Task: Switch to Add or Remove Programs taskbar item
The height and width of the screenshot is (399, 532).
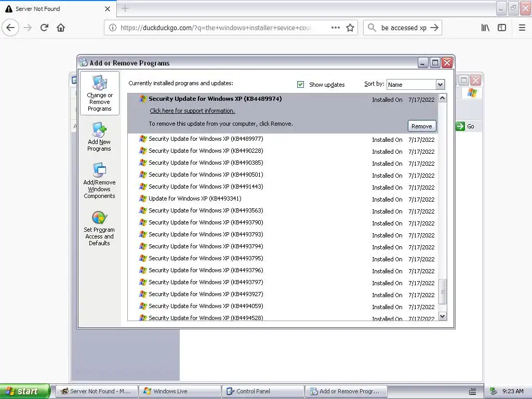Action: tap(346, 391)
